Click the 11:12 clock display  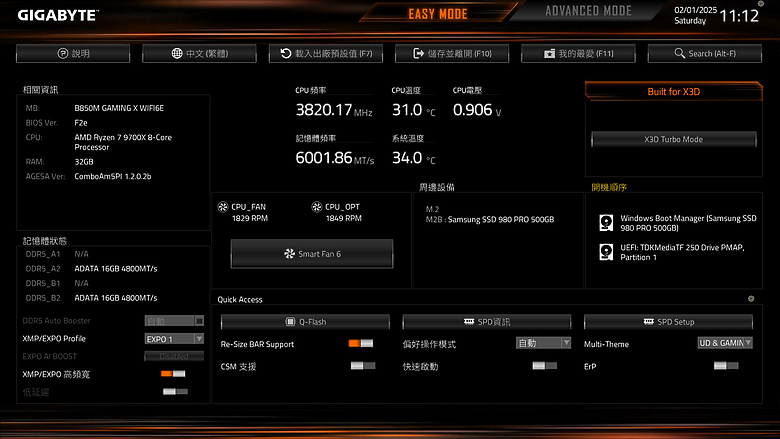pyautogui.click(x=739, y=16)
